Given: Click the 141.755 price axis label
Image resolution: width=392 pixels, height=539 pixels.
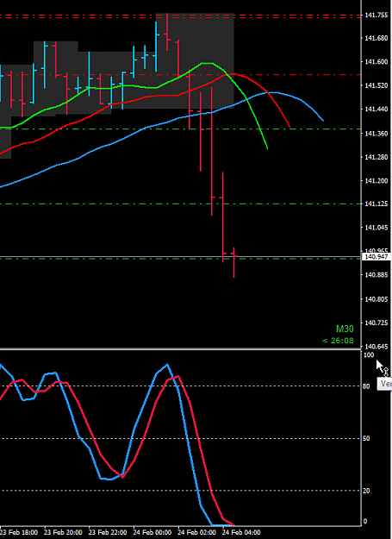Looking at the screenshot, I should pos(376,16).
